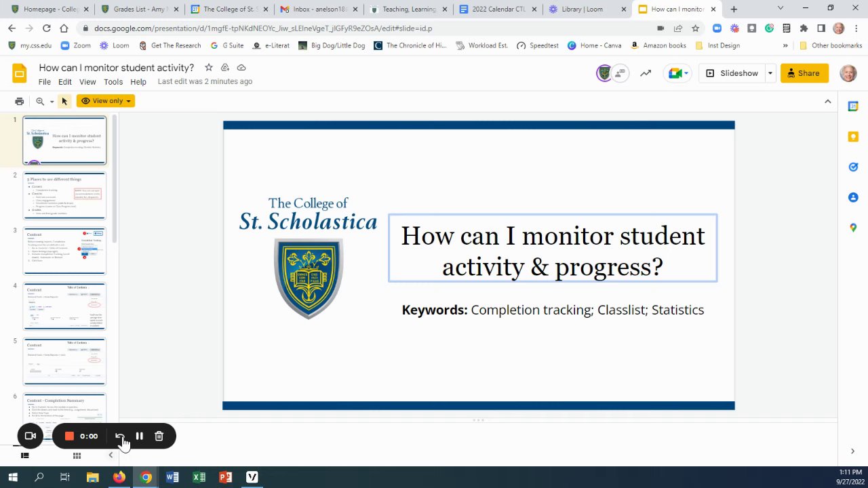Viewport: 868px width, 488px height.
Task: Select the arrow cursor tool
Action: pos(64,101)
